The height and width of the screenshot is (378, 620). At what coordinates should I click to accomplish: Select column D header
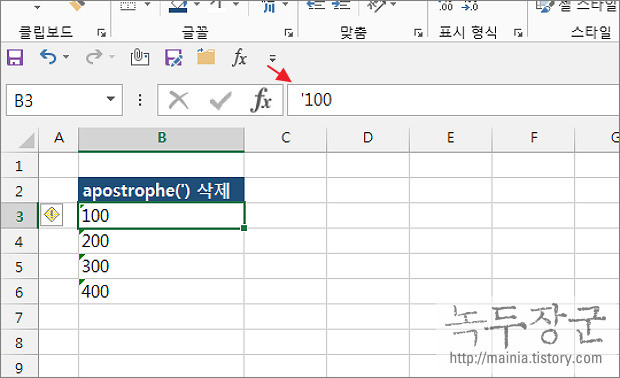(368, 138)
